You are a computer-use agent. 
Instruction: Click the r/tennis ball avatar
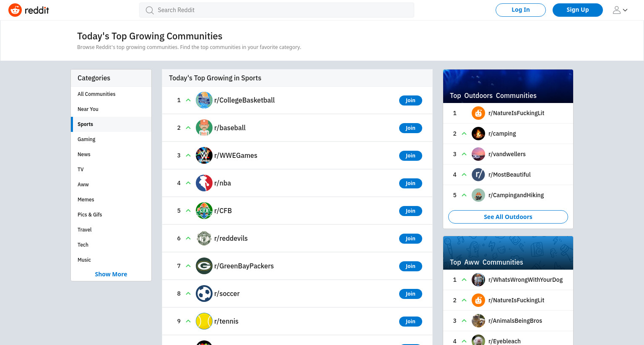(x=204, y=321)
